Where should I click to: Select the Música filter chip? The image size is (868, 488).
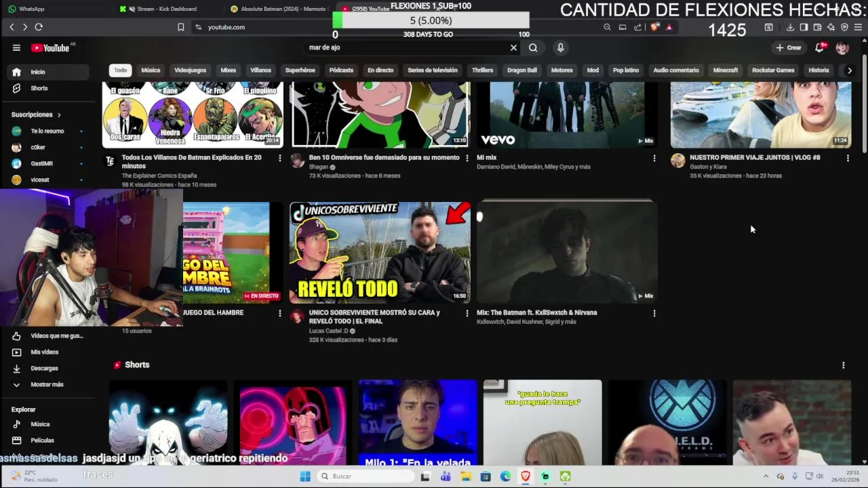151,70
